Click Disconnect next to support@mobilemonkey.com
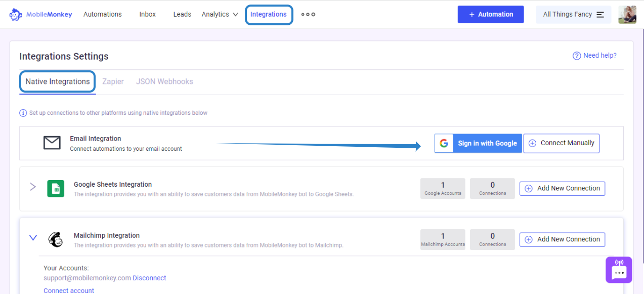 point(149,278)
